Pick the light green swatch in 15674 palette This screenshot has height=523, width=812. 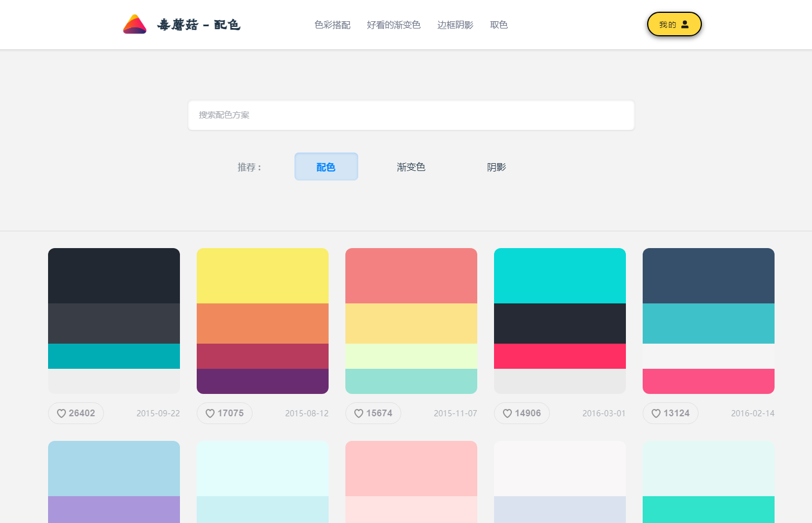(x=411, y=356)
